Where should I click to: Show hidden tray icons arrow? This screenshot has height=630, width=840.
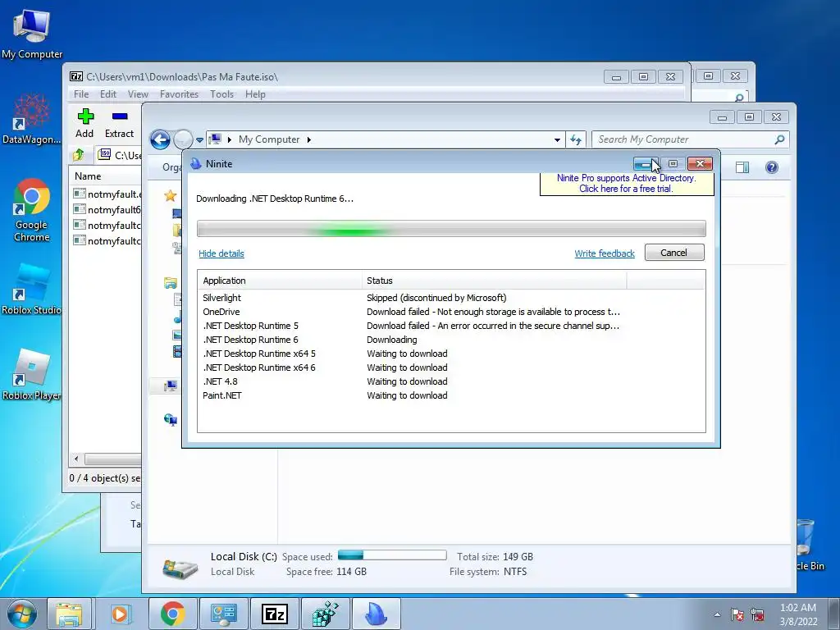click(717, 614)
